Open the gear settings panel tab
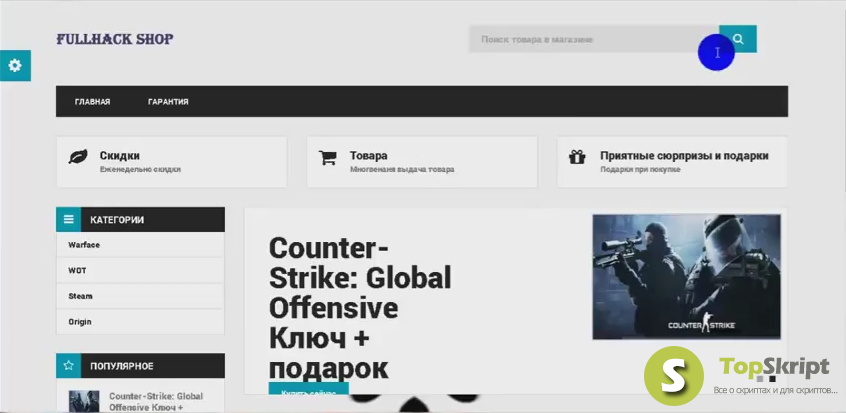This screenshot has width=846, height=413. (15, 65)
